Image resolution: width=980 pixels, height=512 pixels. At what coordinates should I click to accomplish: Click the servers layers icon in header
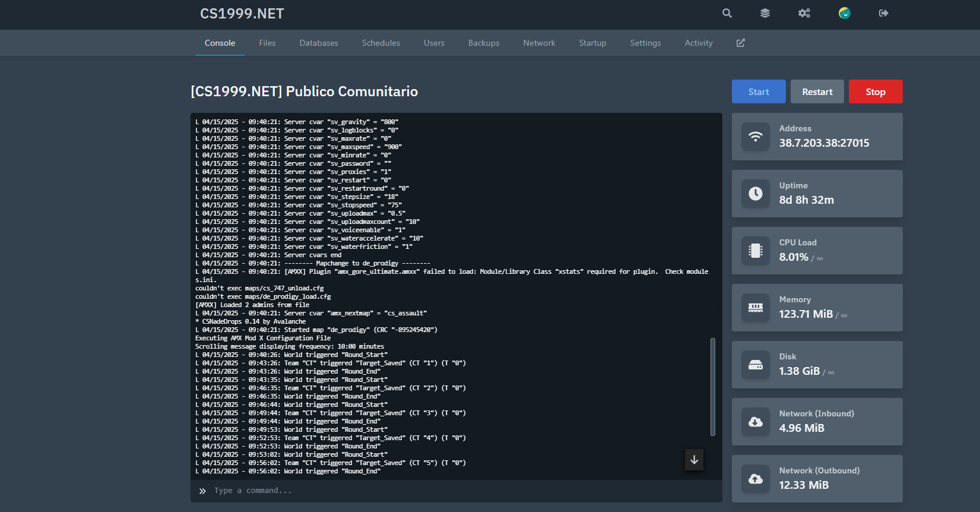click(765, 13)
